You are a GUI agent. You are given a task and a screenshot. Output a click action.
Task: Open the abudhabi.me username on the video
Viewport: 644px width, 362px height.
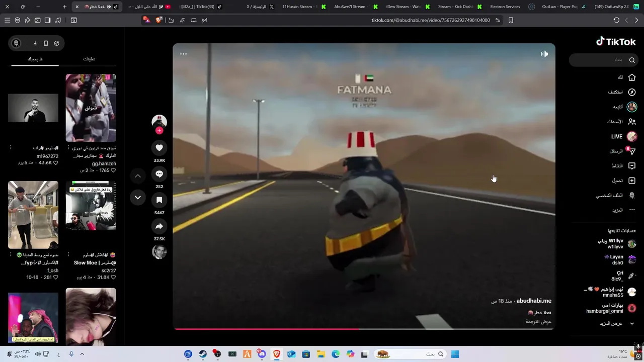(x=534, y=301)
